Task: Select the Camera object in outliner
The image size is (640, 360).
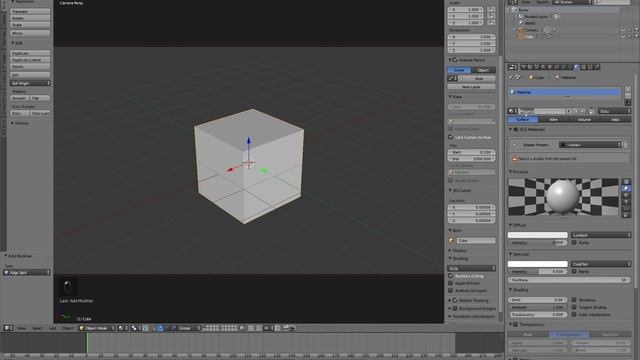Action: pyautogui.click(x=531, y=30)
